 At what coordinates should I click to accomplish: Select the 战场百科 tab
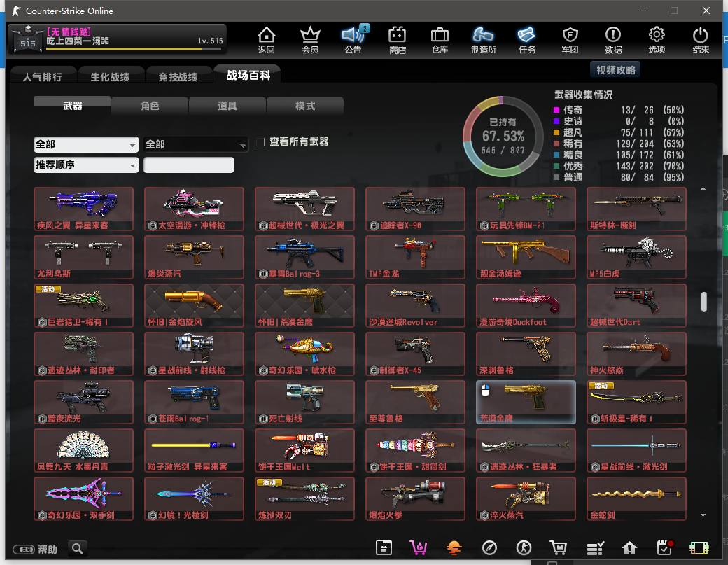[x=248, y=75]
